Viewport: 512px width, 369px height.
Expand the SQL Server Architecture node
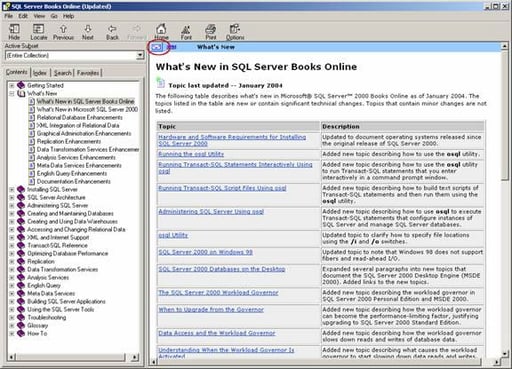[x=12, y=197]
